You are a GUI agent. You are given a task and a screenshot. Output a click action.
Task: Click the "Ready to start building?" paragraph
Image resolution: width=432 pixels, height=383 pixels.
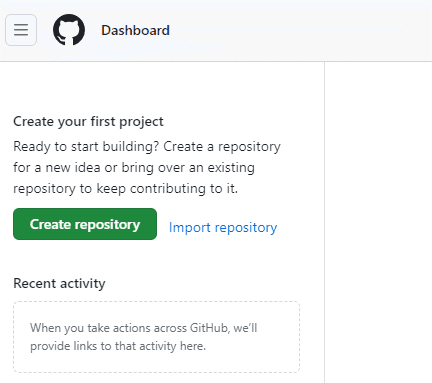(x=147, y=168)
